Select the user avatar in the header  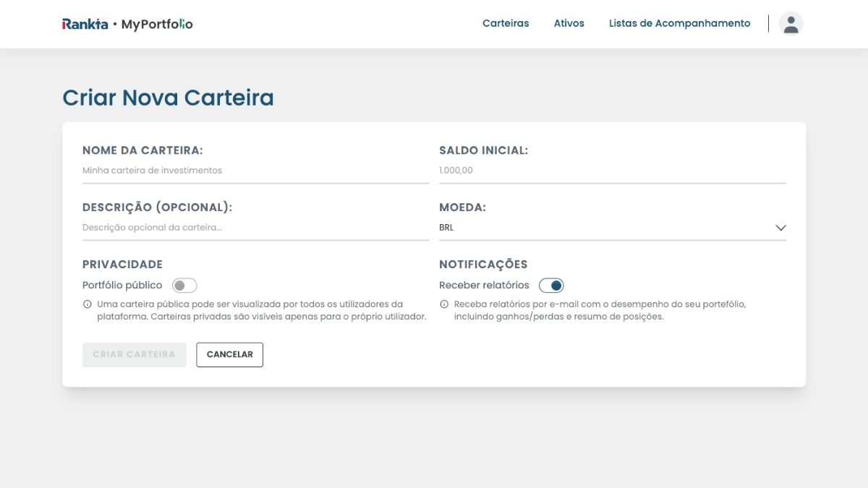click(x=791, y=23)
